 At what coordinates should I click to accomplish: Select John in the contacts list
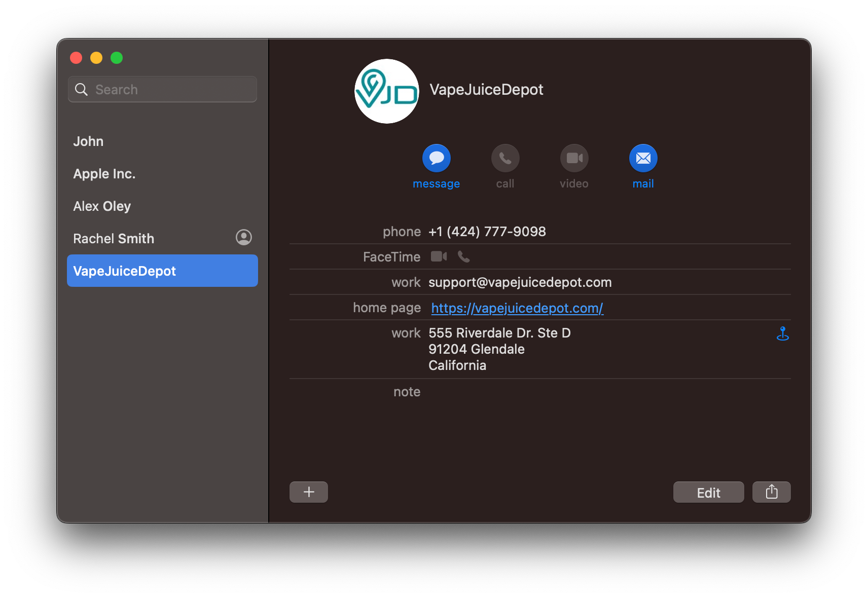tap(162, 141)
